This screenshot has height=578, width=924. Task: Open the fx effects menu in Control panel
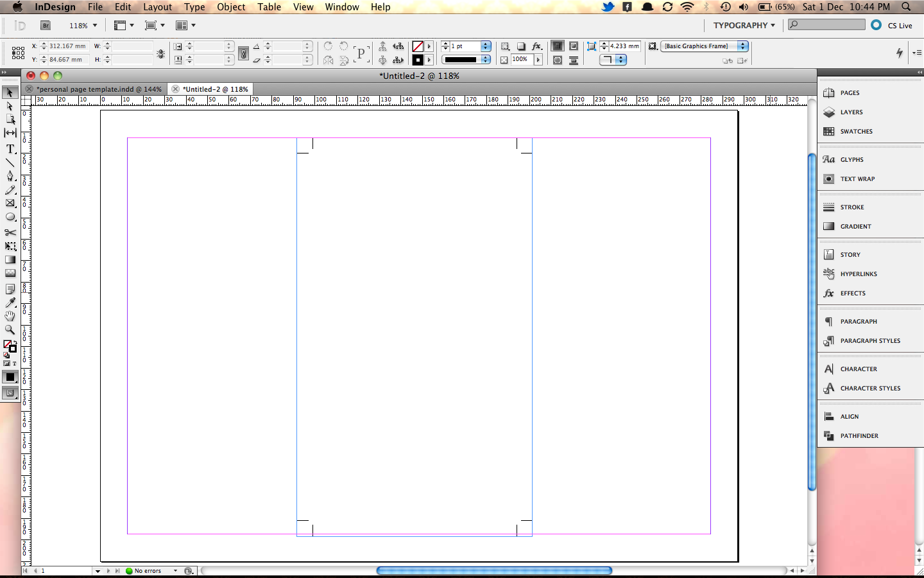tap(537, 46)
